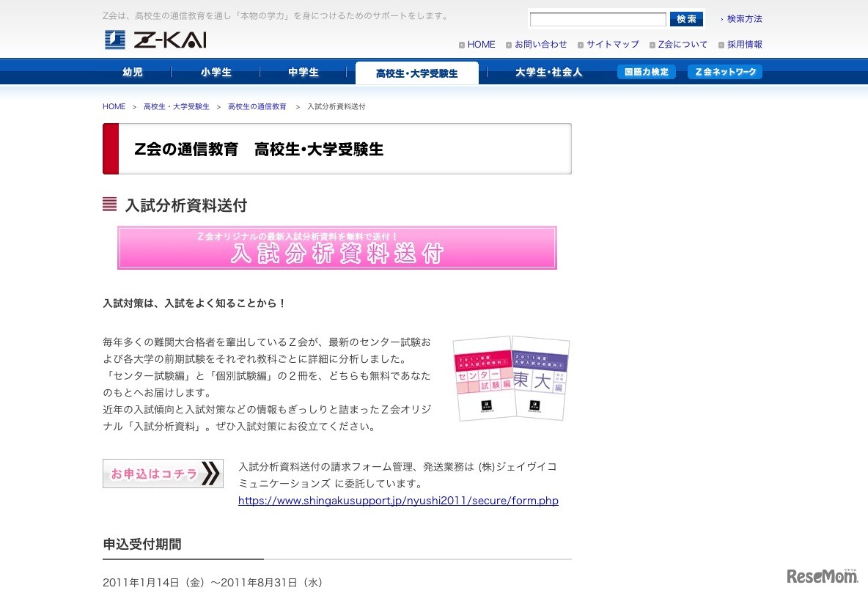Open the サイトマップ sitemap link
The image size is (868, 593).
tap(611, 44)
